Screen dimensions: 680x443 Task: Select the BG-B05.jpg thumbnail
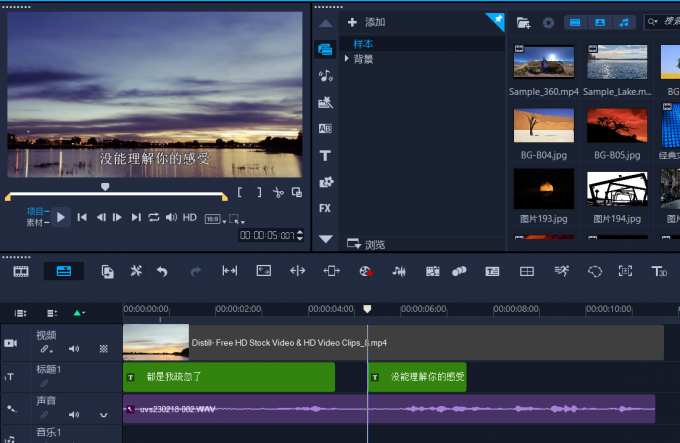(x=617, y=125)
